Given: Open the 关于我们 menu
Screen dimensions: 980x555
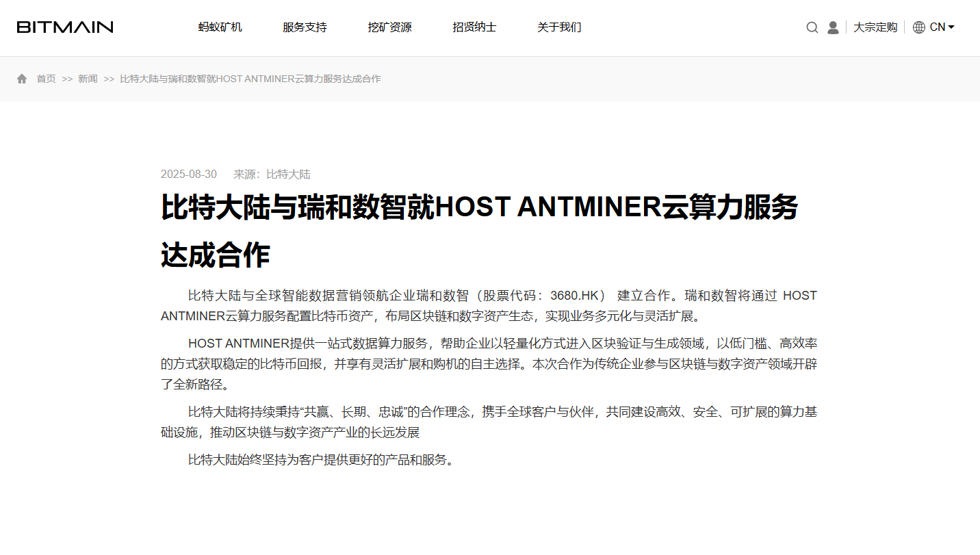Looking at the screenshot, I should [x=559, y=27].
